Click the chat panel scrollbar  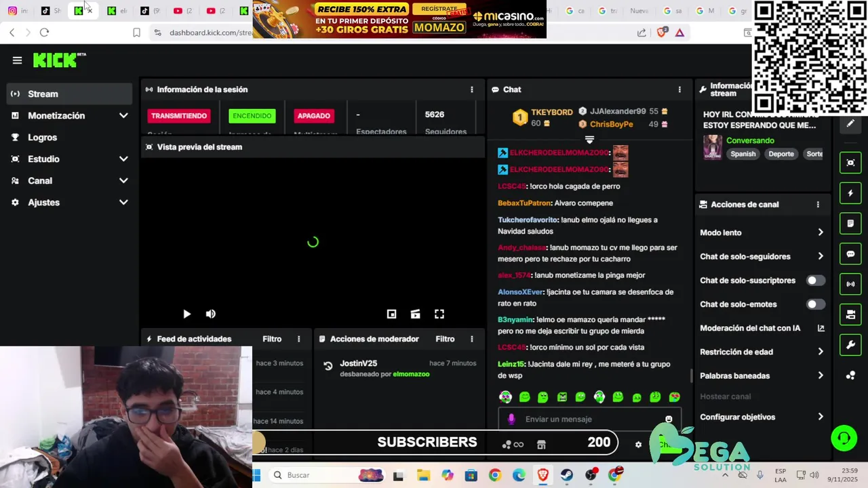point(691,375)
